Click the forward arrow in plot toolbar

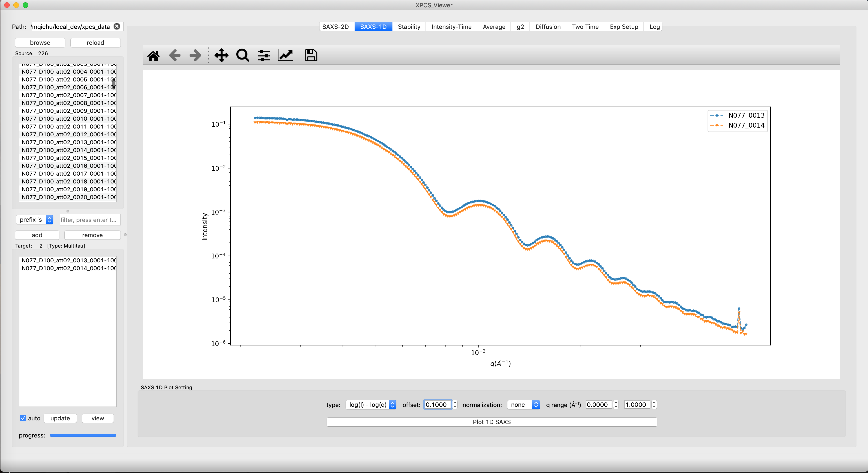pyautogui.click(x=196, y=56)
